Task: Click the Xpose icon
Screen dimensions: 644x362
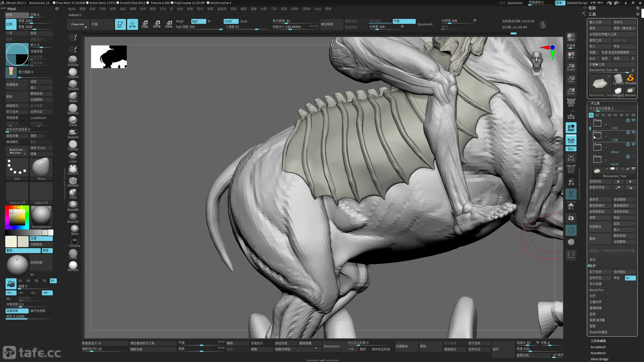Action: point(571,254)
